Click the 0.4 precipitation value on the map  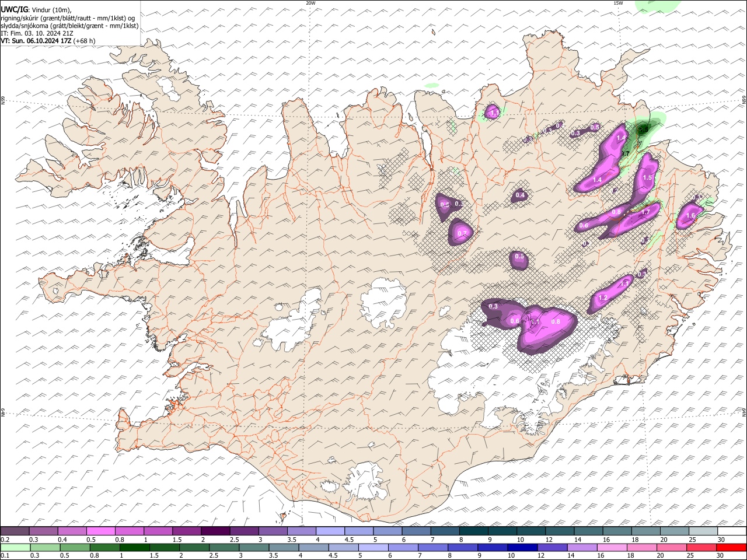click(x=519, y=195)
